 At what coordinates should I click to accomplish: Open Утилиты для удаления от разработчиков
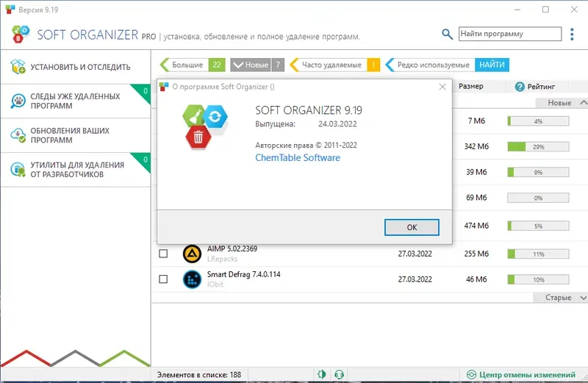(76, 170)
